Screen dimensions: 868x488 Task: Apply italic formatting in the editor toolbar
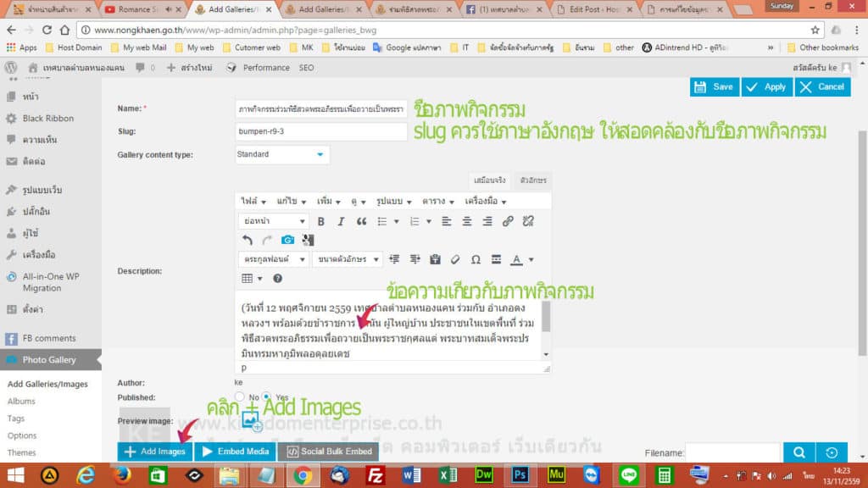coord(341,221)
